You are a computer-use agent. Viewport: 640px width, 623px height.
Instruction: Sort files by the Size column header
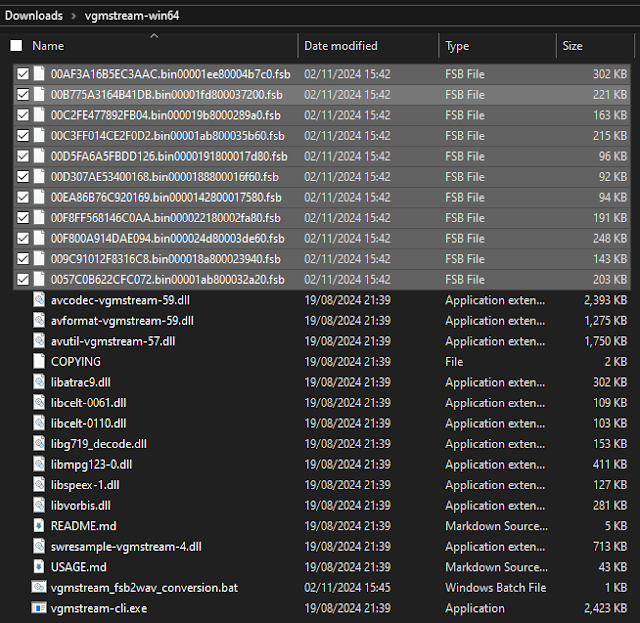coord(572,46)
